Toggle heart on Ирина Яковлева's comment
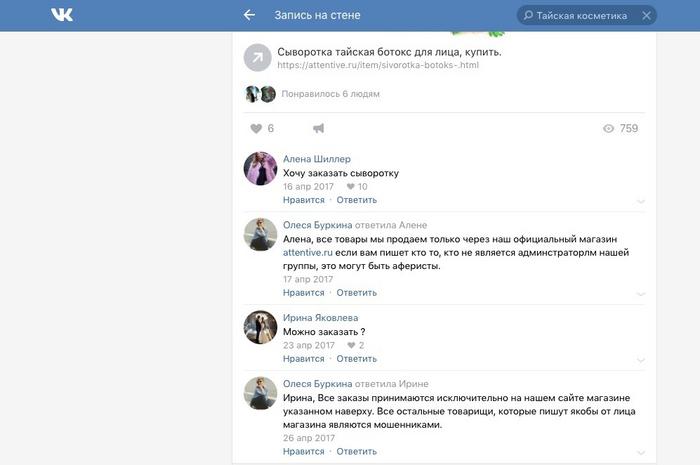The width and height of the screenshot is (700, 465). coord(351,345)
